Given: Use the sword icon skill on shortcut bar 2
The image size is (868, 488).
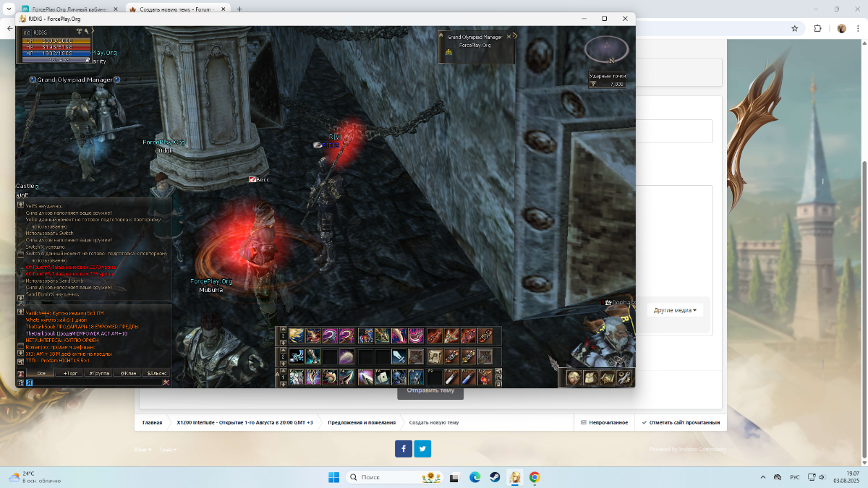Looking at the screenshot, I should pyautogui.click(x=399, y=356).
